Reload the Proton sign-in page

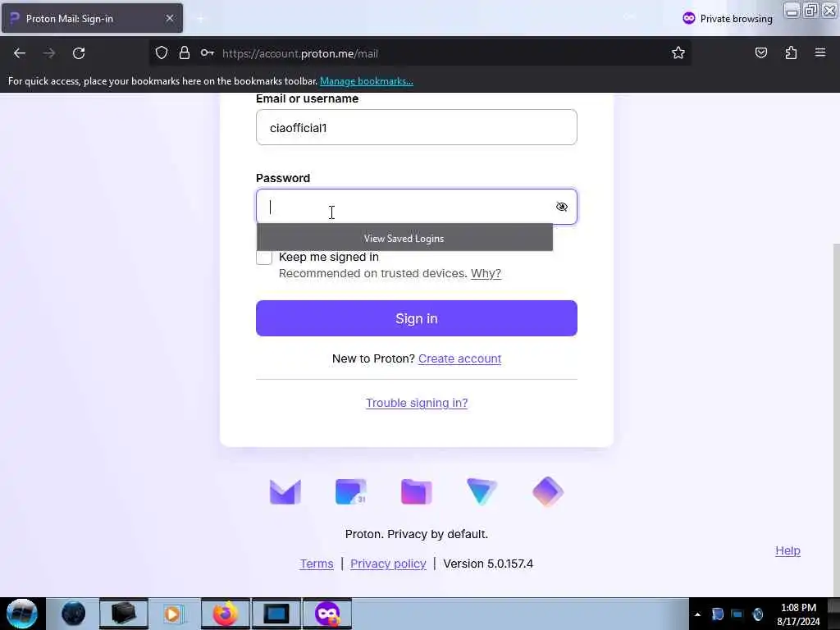tap(79, 53)
